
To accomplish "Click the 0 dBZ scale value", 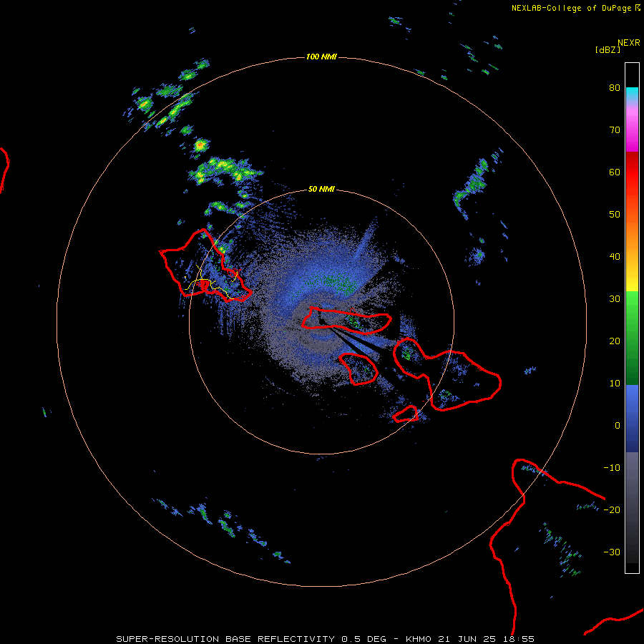I will tap(617, 426).
